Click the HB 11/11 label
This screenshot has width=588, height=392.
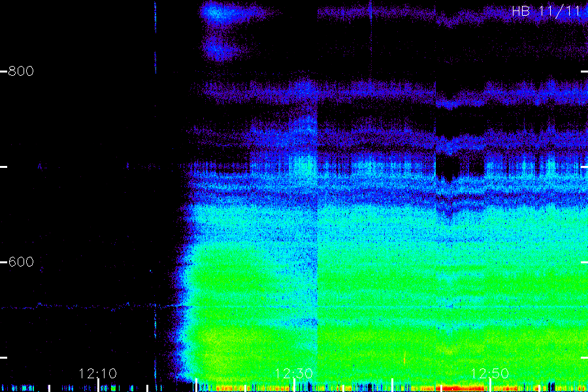coord(546,11)
